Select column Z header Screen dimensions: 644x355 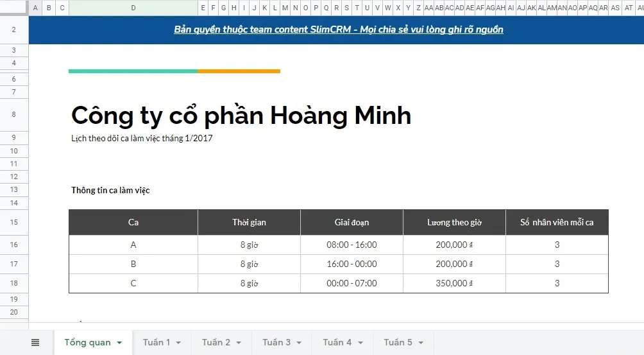[x=418, y=8]
